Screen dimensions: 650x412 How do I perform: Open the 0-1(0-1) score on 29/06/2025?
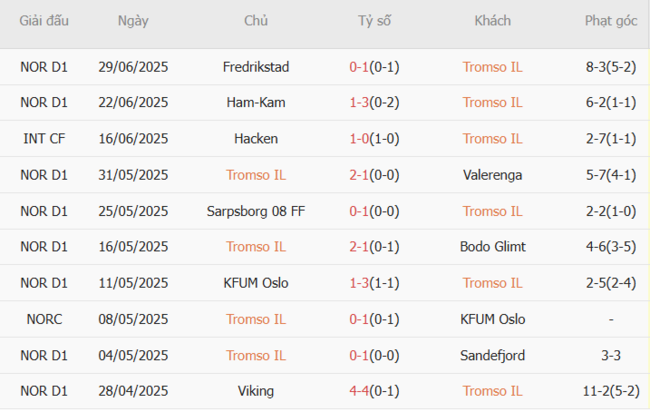(x=374, y=67)
